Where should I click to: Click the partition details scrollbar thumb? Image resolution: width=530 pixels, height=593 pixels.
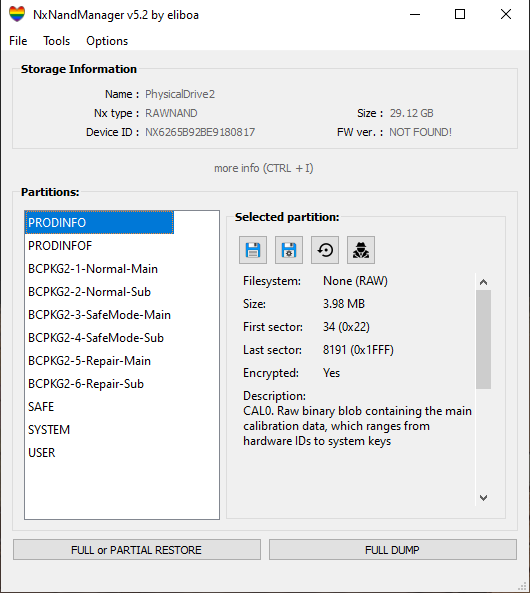[x=483, y=339]
